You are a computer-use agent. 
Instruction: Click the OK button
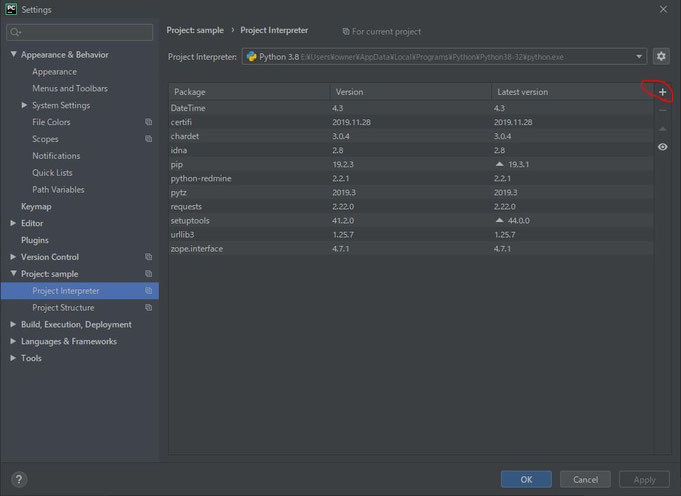(x=526, y=479)
